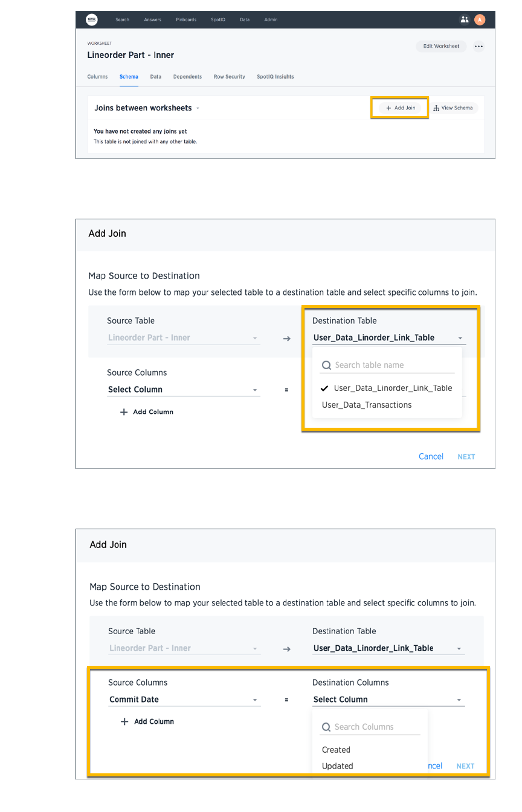Open the Commit Date source columns dropdown
This screenshot has height=812, width=522.
tap(184, 700)
